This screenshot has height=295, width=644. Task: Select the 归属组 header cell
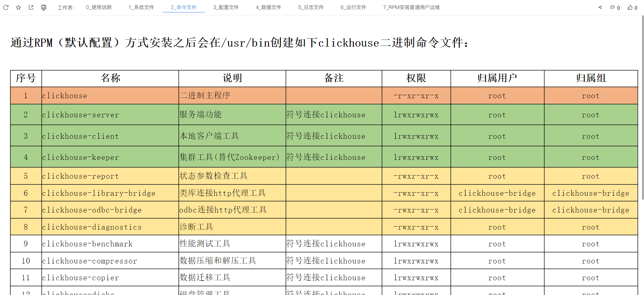(591, 78)
